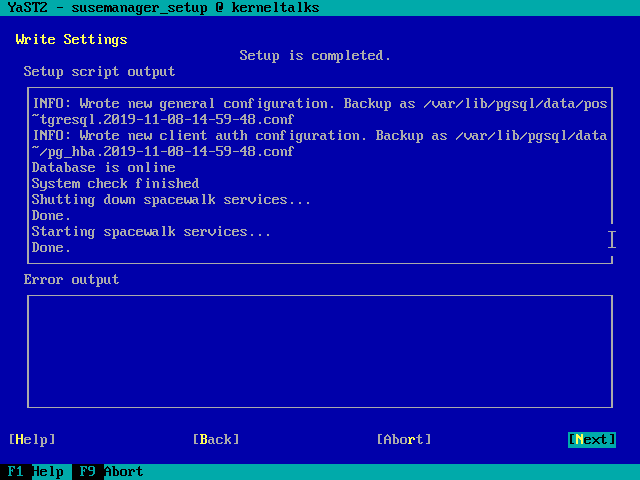This screenshot has height=480, width=640.
Task: Click 'Starting spacewalk services...' line
Action: pos(151,232)
